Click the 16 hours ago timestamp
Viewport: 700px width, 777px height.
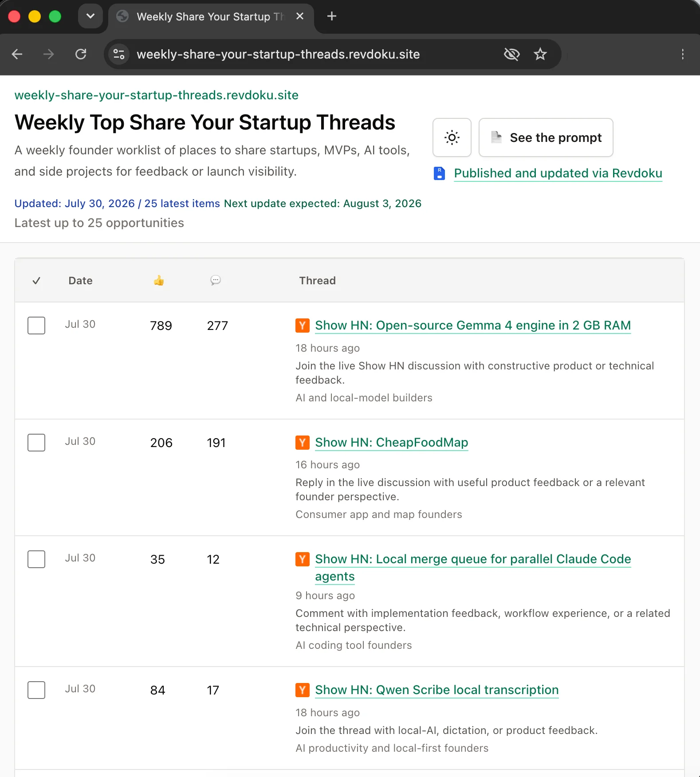(328, 465)
